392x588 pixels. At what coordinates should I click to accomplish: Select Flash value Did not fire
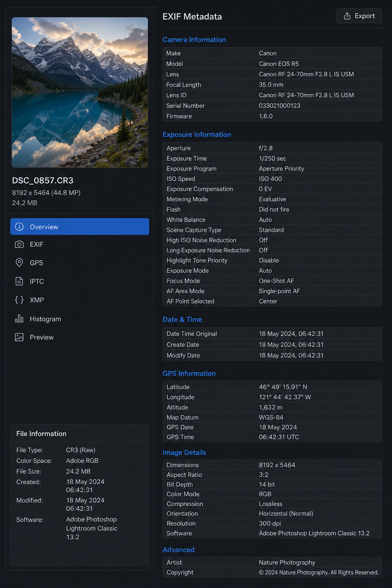click(x=274, y=209)
